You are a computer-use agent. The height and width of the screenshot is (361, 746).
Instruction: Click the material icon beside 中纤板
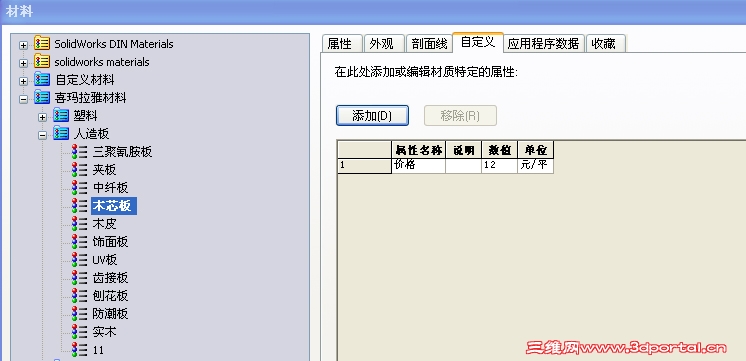[79, 188]
